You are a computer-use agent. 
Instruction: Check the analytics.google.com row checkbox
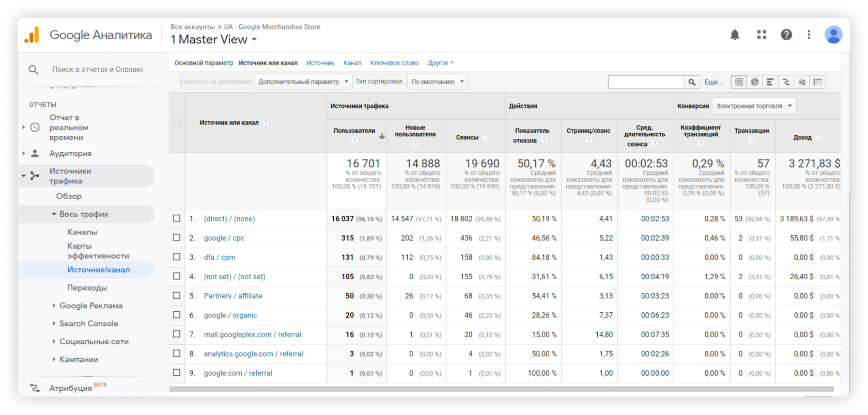pos(177,354)
